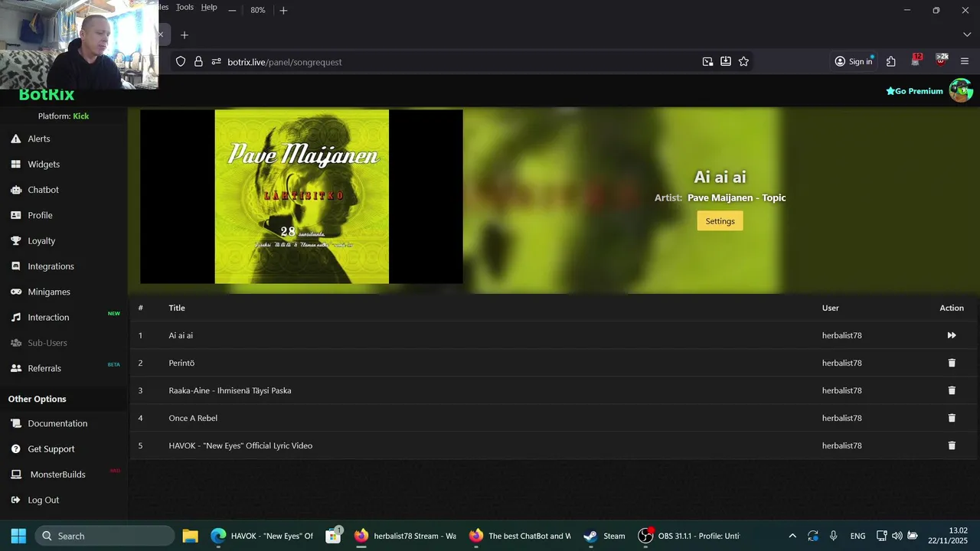980x551 pixels.
Task: Open Minigames section
Action: (49, 292)
